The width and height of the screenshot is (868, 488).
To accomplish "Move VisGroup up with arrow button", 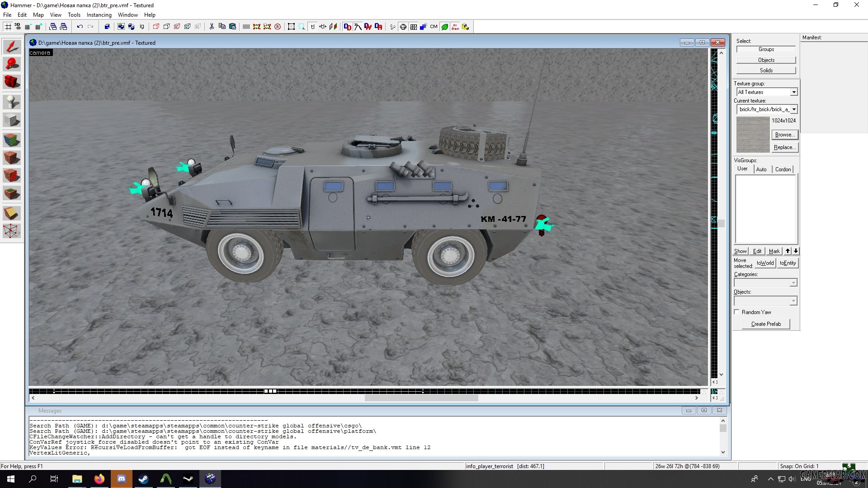I will click(x=788, y=251).
